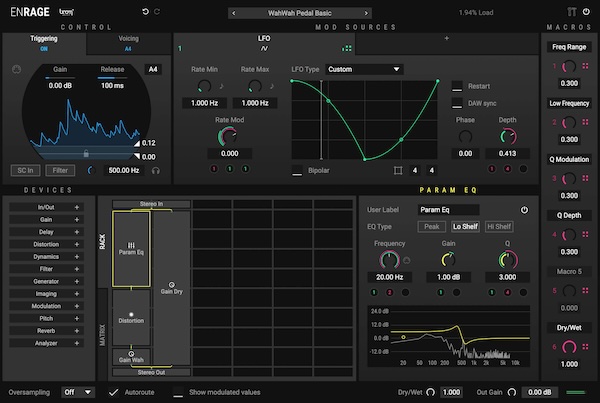Image resolution: width=600 pixels, height=403 pixels.
Task: Click the Stereo Out block
Action: pyautogui.click(x=151, y=372)
